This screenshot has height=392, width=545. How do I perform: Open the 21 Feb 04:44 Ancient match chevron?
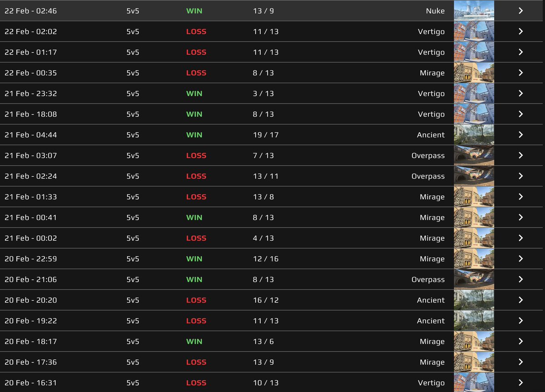[521, 134]
